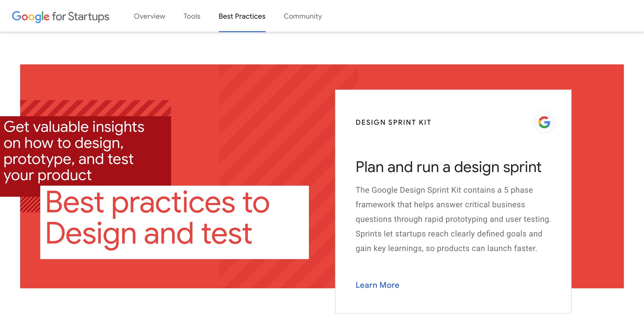Navigate to the Community page
Screen dimensions: 644x322
(x=302, y=16)
